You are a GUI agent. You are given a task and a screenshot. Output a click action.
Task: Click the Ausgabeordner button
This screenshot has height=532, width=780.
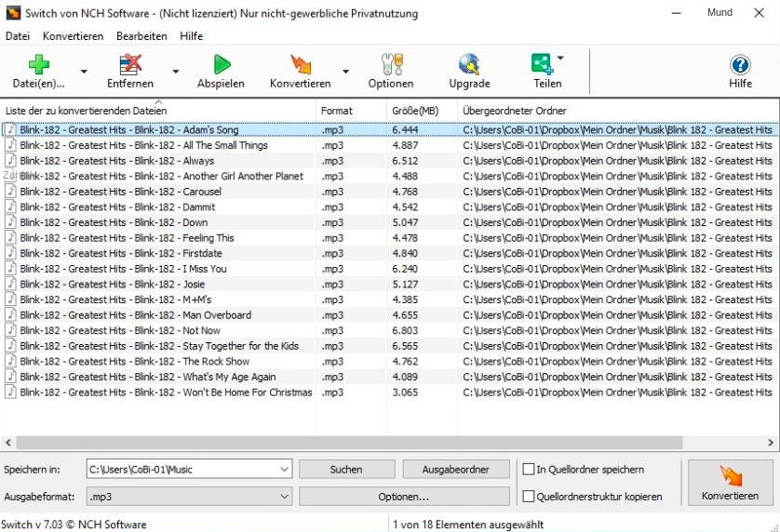[x=456, y=469]
